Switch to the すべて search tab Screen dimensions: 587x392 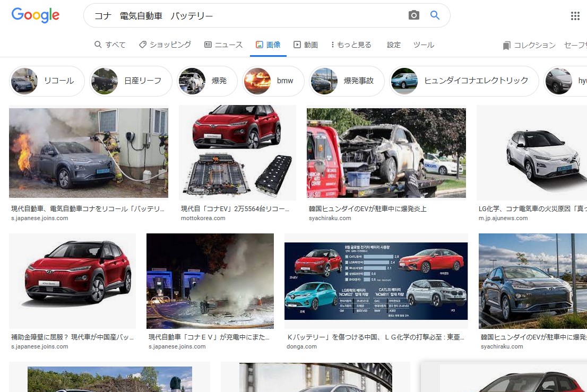tap(110, 45)
